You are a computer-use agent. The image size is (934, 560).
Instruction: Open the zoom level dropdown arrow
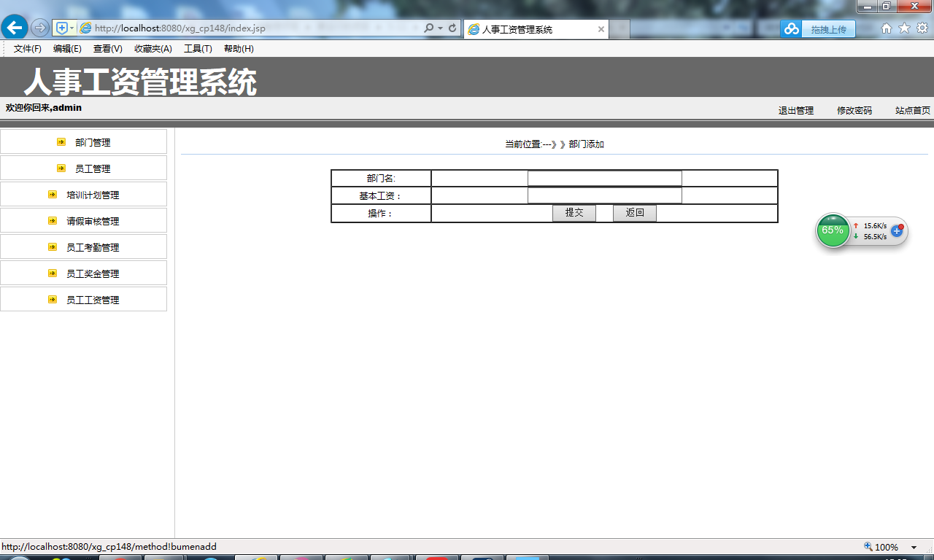coord(914,548)
